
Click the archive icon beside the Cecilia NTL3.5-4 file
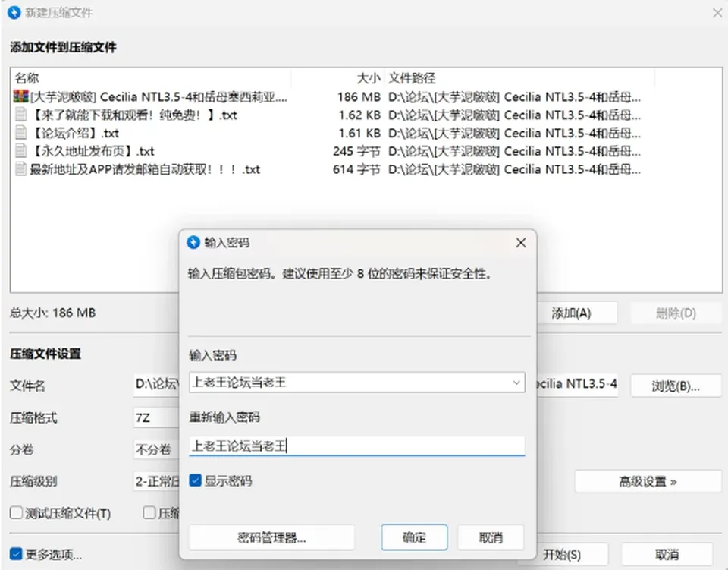[21, 96]
